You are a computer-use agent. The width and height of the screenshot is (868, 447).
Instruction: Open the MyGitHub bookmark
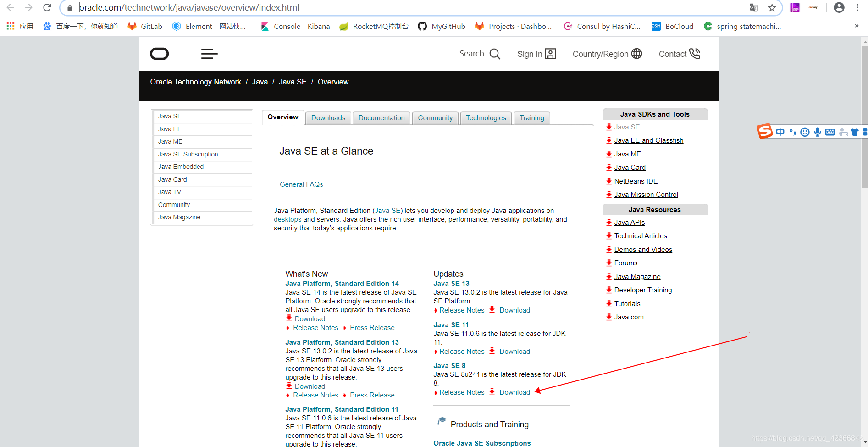pyautogui.click(x=442, y=26)
